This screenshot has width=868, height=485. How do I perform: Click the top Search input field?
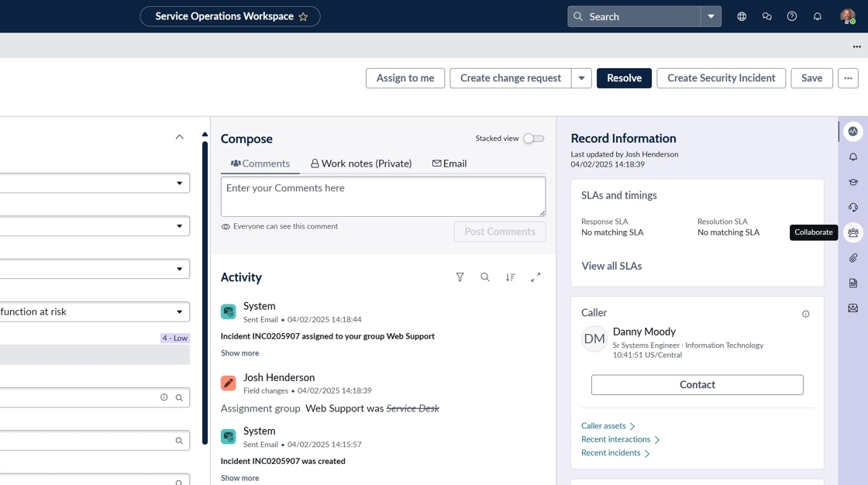(635, 16)
